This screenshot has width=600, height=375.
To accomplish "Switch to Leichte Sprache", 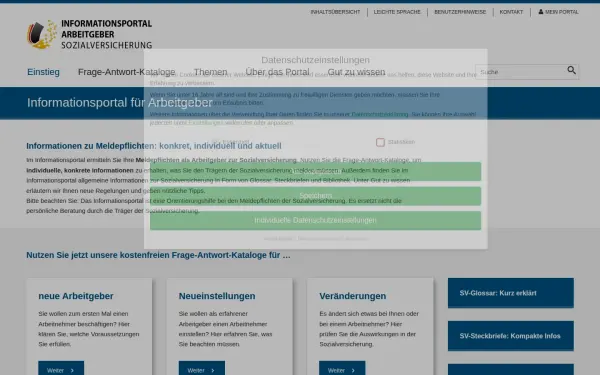I will click(397, 12).
